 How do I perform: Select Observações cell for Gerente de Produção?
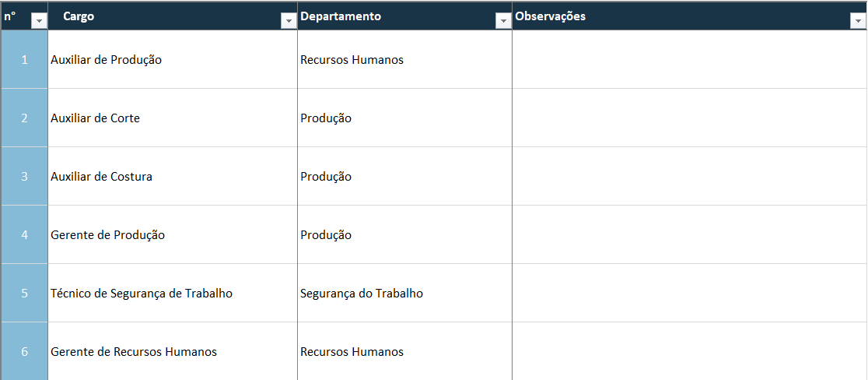tap(689, 235)
